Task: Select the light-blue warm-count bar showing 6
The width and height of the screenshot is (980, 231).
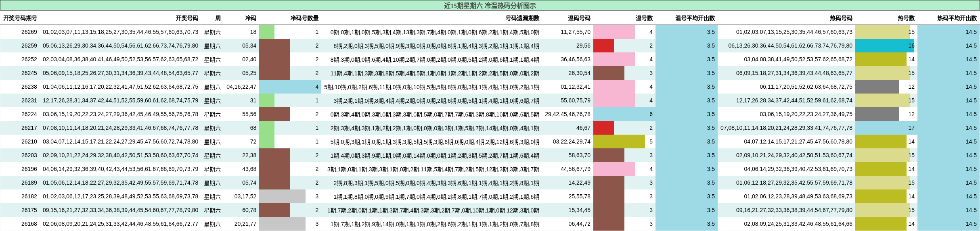Action: click(x=624, y=114)
